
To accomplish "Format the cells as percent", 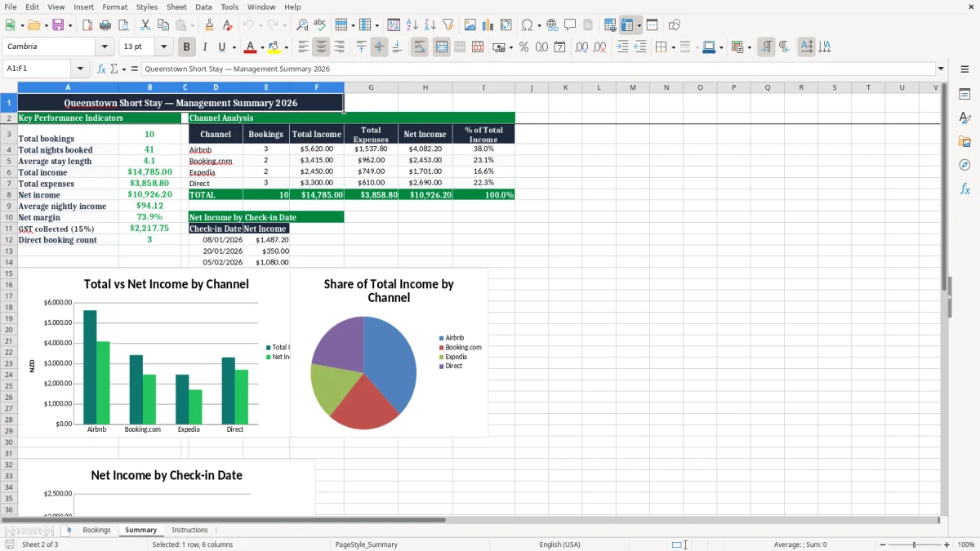I will tap(523, 47).
